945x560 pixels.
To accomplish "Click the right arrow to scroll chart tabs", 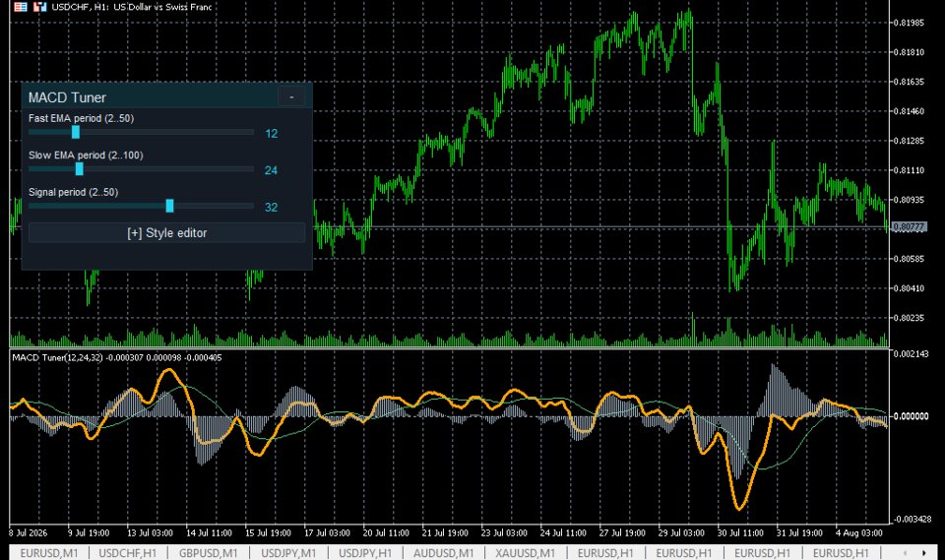I will [x=924, y=553].
